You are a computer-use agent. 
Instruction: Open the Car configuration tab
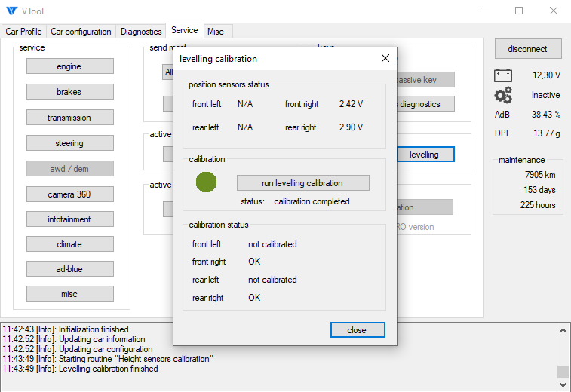coord(81,32)
